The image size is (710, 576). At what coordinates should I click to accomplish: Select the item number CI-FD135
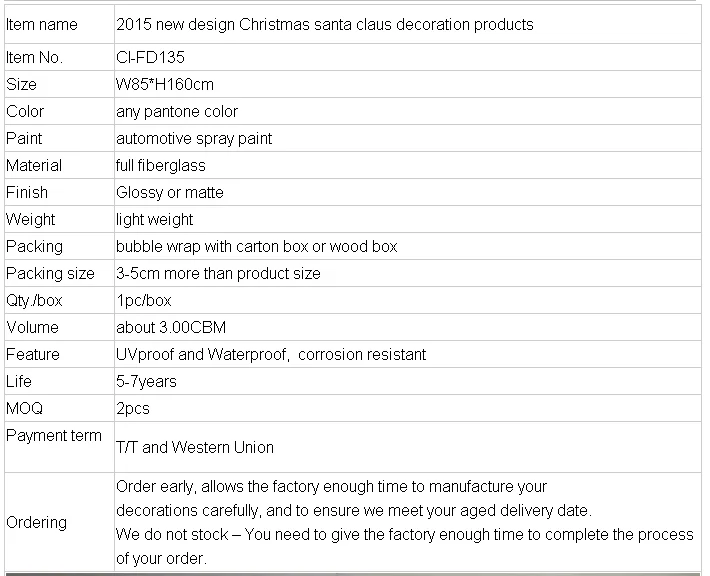[150, 57]
